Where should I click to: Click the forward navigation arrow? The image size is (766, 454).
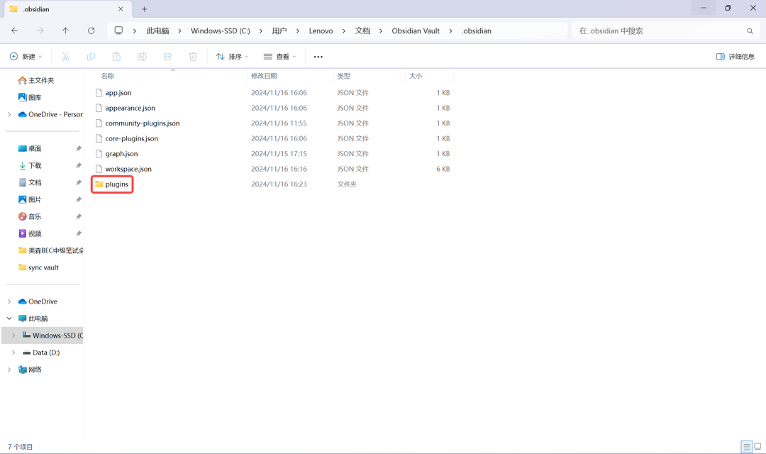tap(40, 30)
